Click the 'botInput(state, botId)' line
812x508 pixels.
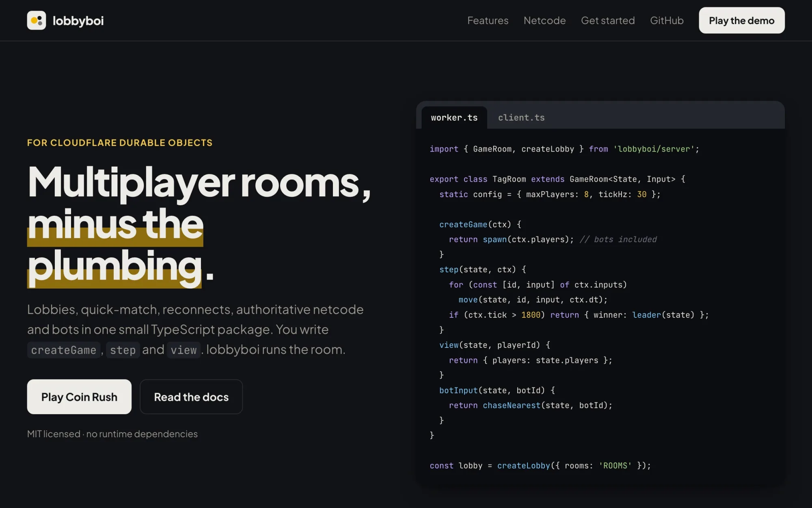[x=497, y=390]
